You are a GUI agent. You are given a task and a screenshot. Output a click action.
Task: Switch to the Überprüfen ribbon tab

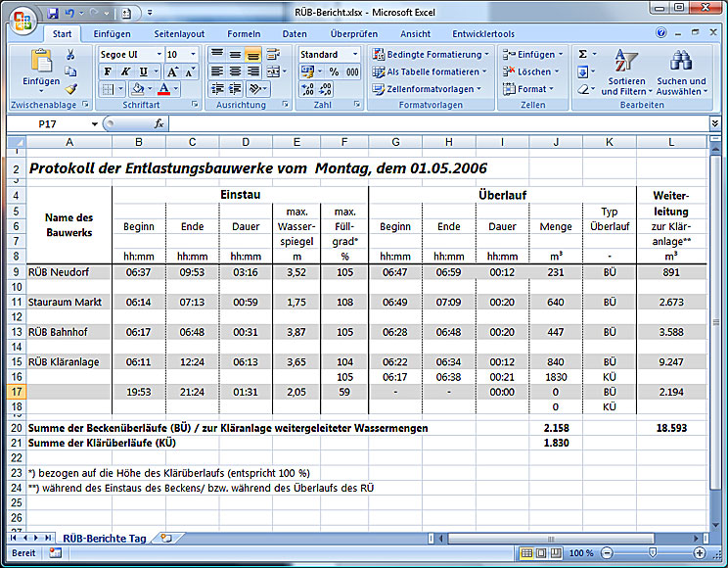pos(354,34)
